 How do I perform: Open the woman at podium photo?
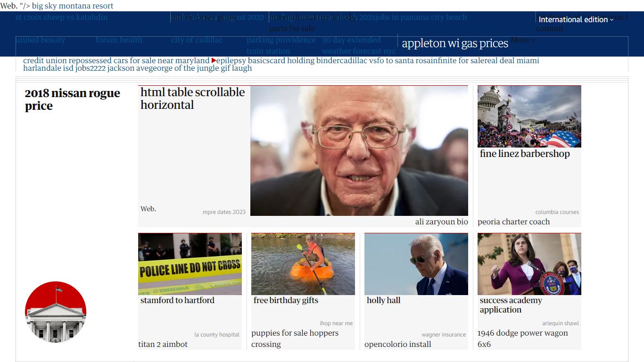(x=529, y=264)
